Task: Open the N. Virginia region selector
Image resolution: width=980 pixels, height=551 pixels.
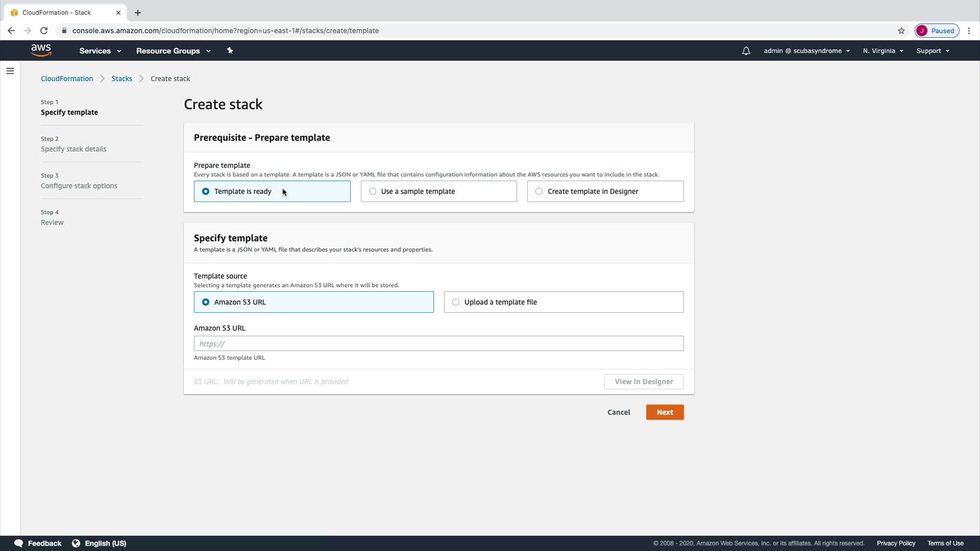Action: (x=883, y=51)
